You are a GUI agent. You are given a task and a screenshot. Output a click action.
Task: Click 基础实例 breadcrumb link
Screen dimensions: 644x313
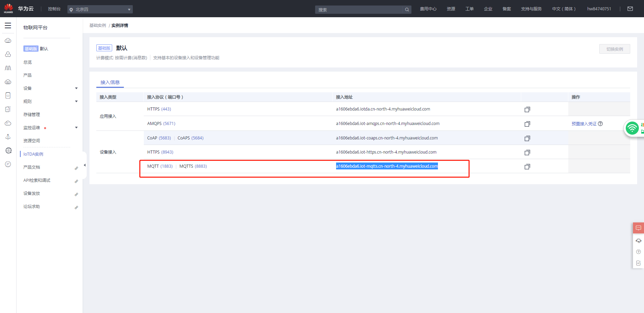[98, 25]
